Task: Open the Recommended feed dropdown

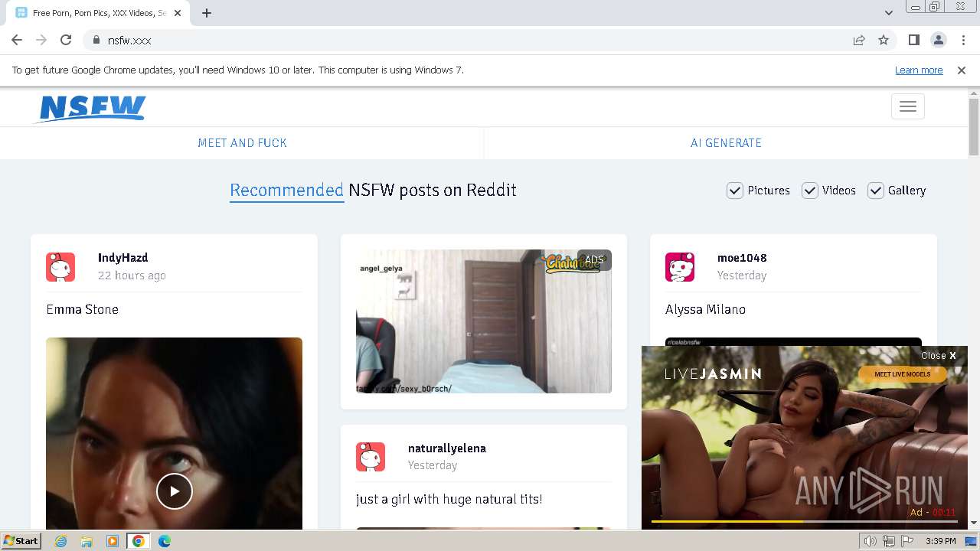Action: tap(286, 191)
